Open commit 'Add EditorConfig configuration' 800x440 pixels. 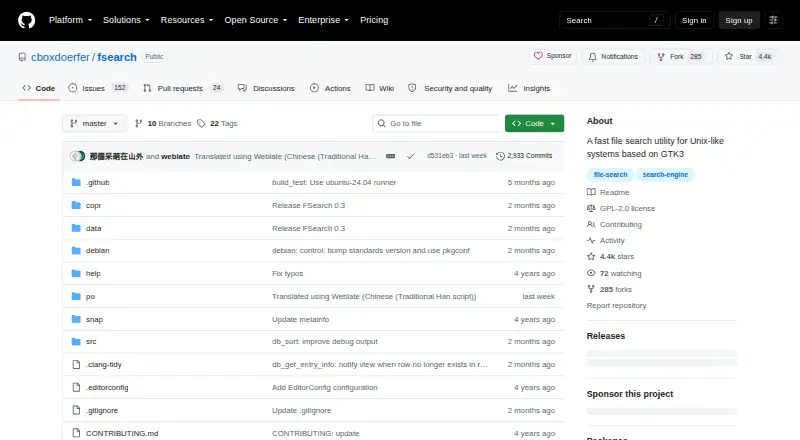click(x=324, y=387)
